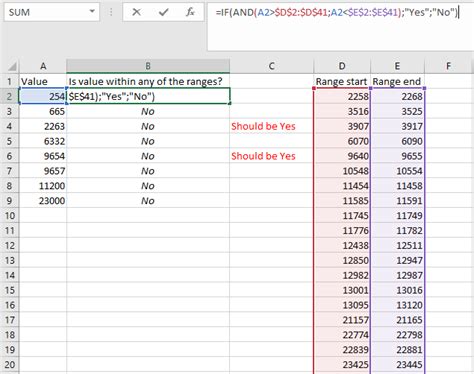This screenshot has width=474, height=374.
Task: Select cell containing value 665
Action: (43, 111)
